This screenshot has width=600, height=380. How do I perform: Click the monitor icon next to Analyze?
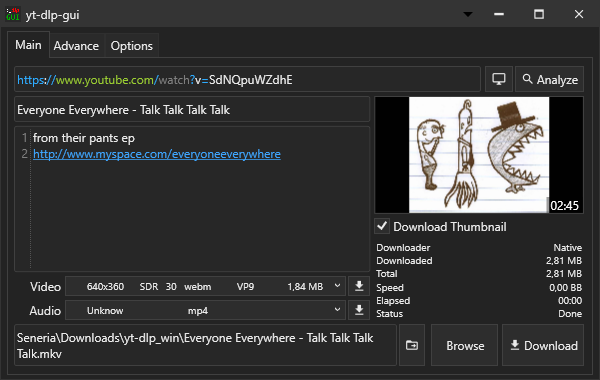499,79
